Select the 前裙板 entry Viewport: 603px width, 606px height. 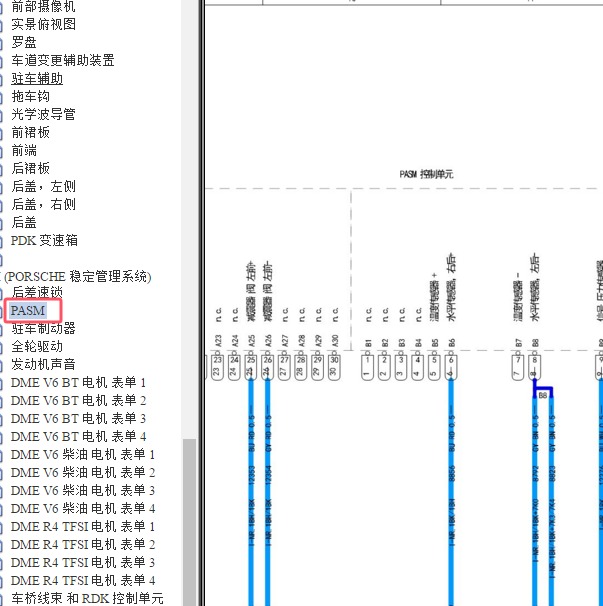pos(31,133)
